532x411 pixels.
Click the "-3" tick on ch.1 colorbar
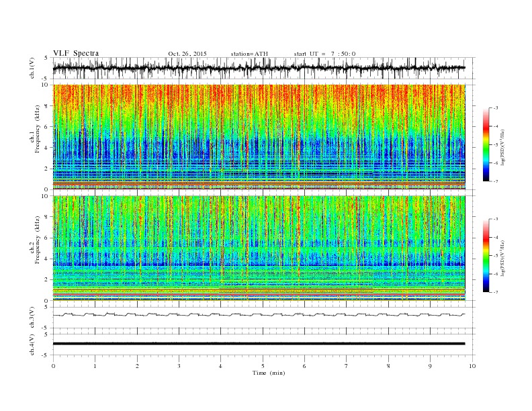pos(496,108)
